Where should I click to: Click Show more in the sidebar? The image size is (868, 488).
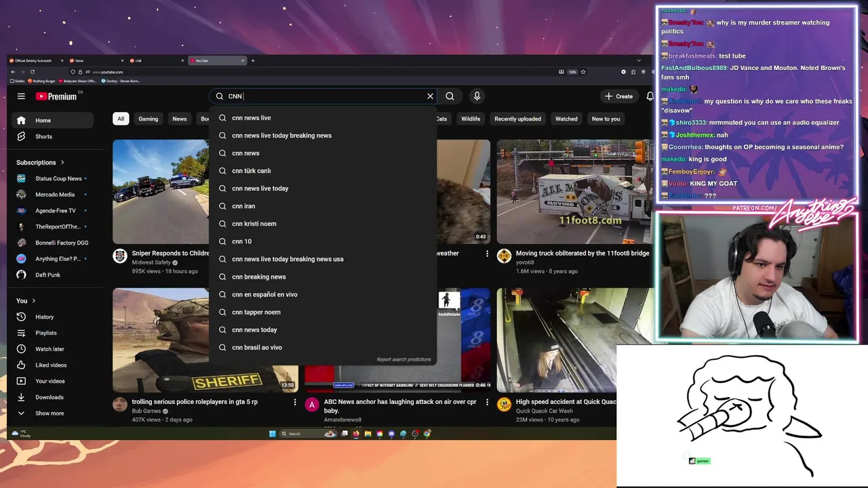click(52, 413)
